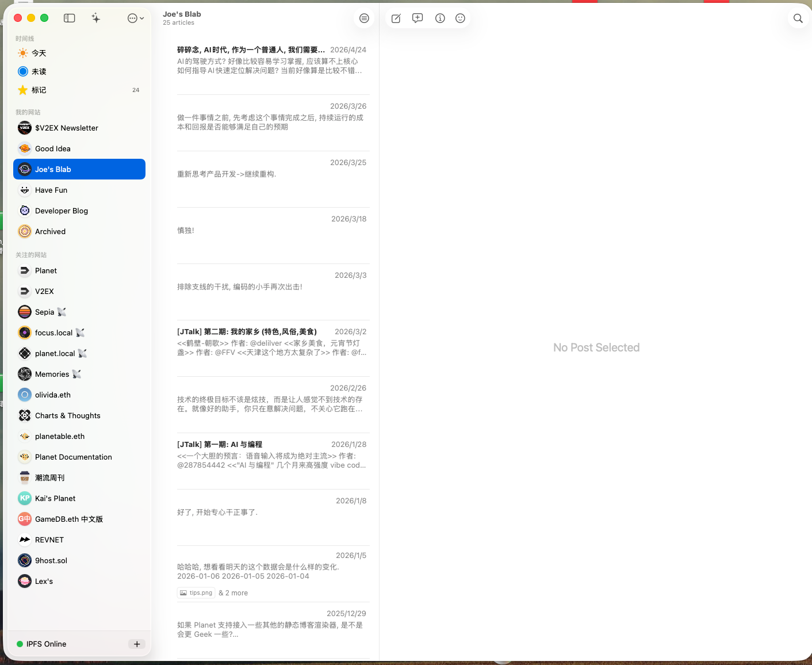
Task: Click the speech bubble plus icon
Action: [x=418, y=18]
